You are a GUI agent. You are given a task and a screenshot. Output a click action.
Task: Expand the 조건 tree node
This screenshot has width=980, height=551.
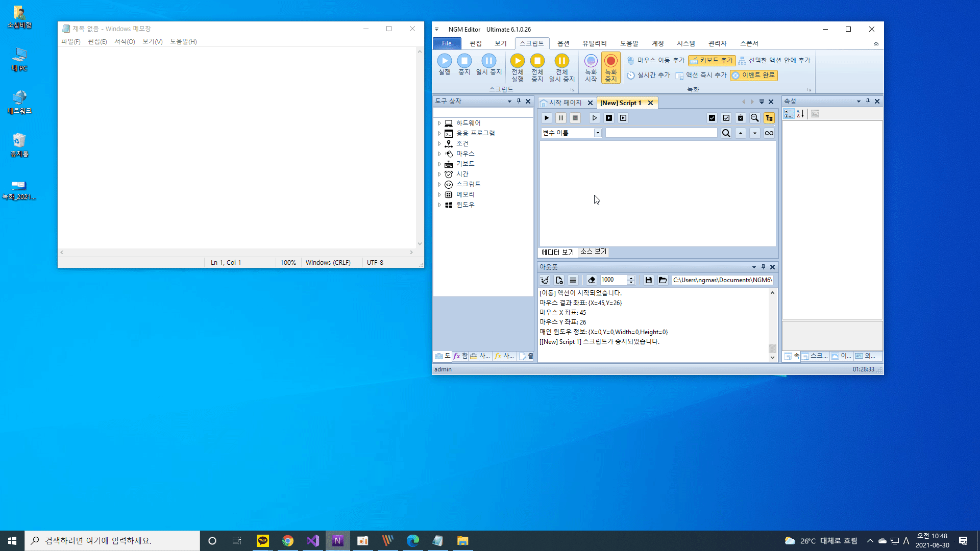(x=439, y=143)
